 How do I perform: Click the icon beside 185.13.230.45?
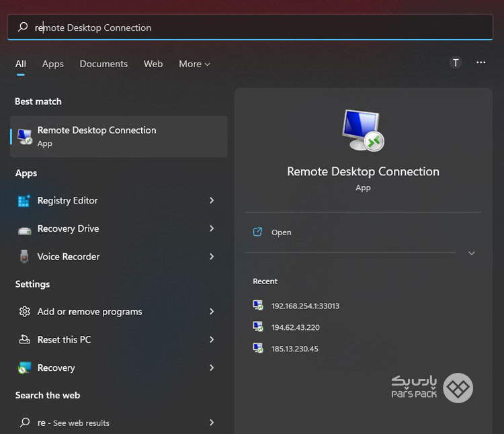pos(258,348)
